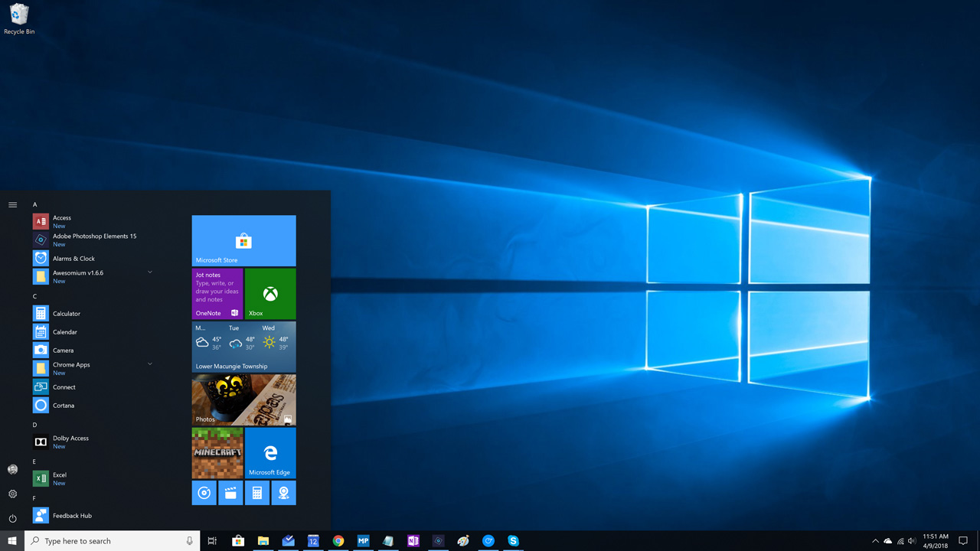Launch Excel from the app list
The height and width of the screenshot is (551, 980).
61,475
